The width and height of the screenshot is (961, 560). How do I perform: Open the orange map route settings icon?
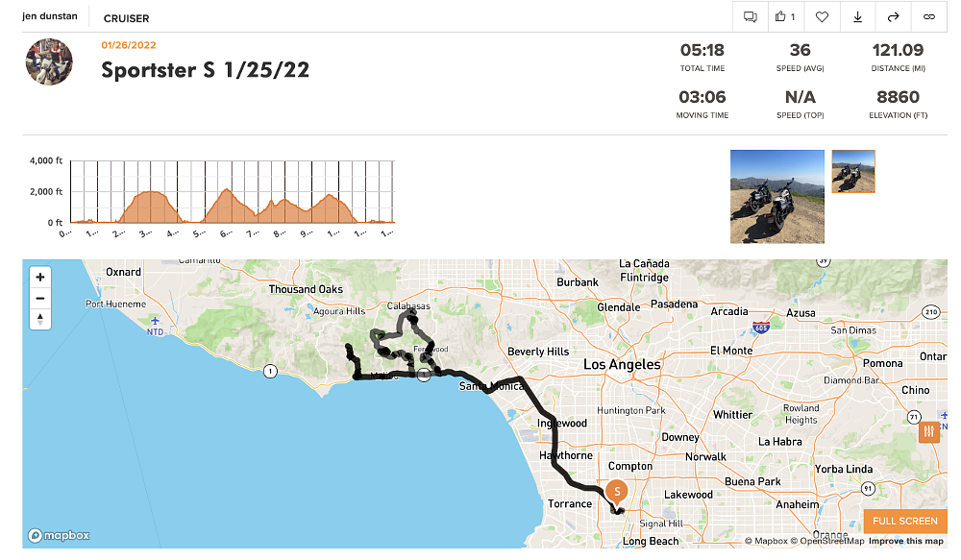coord(927,432)
